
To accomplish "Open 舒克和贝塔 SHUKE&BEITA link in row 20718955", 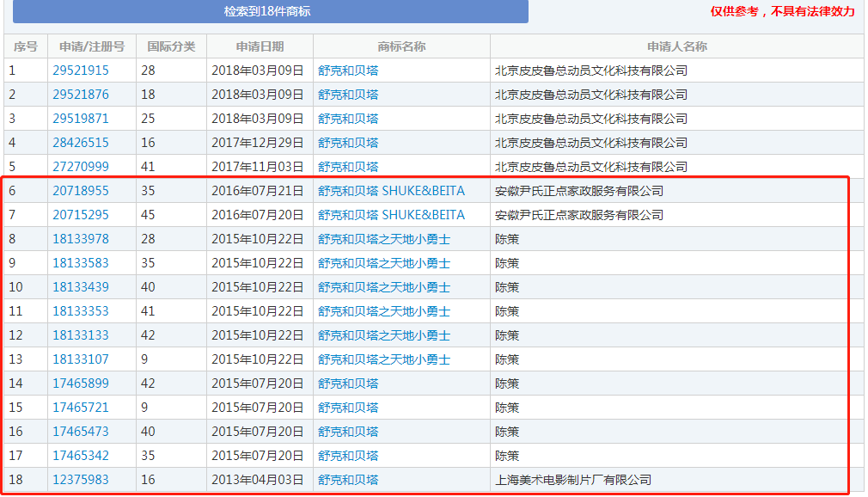I will tap(391, 191).
